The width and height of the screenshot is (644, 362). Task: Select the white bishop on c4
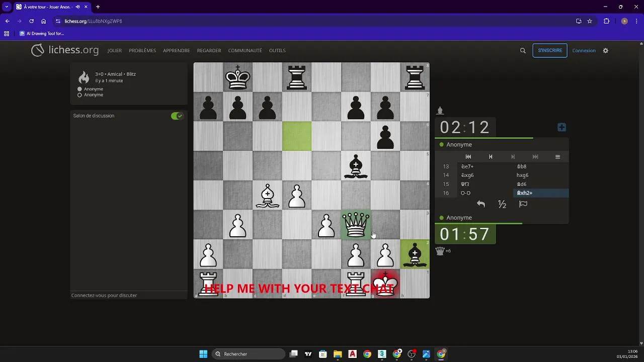point(267,196)
